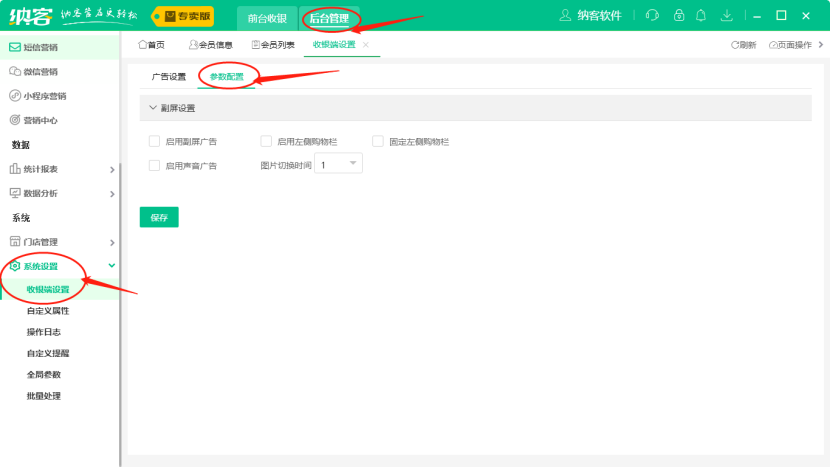Click the customer service headset icon
This screenshot has height=467, width=830.
pos(653,15)
